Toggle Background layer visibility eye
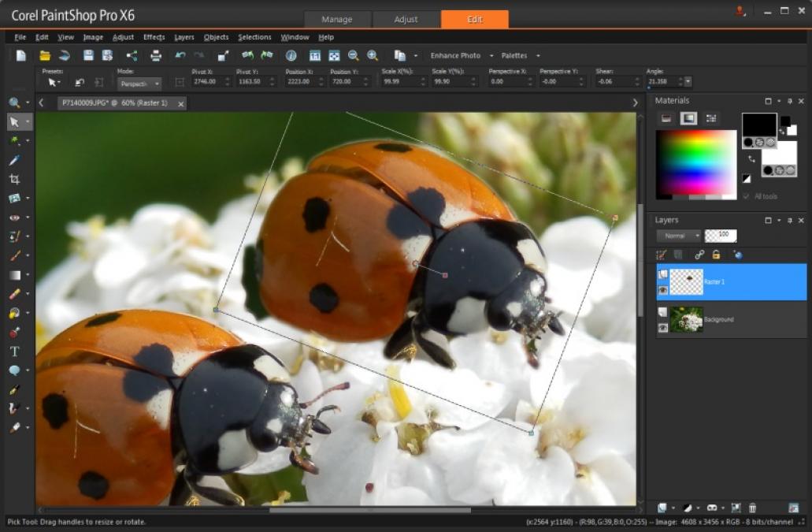The height and width of the screenshot is (532, 812). click(663, 328)
